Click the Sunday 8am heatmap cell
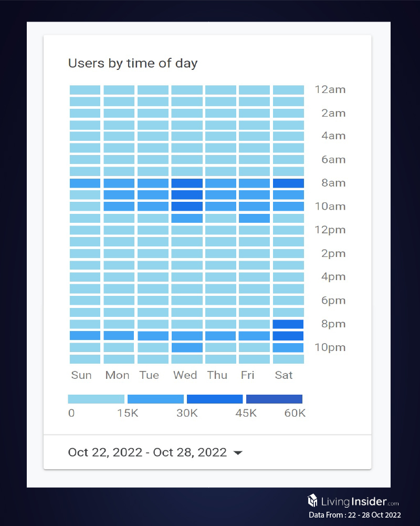The image size is (420, 526). [x=85, y=183]
